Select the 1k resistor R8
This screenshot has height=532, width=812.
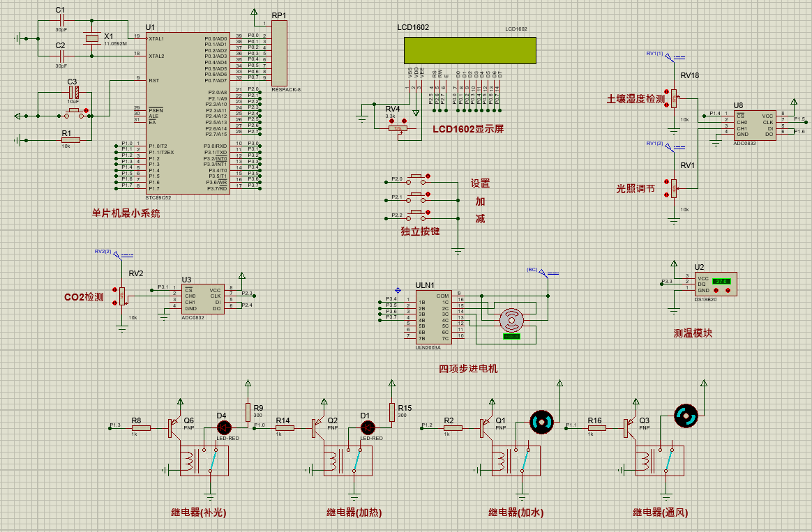click(141, 427)
